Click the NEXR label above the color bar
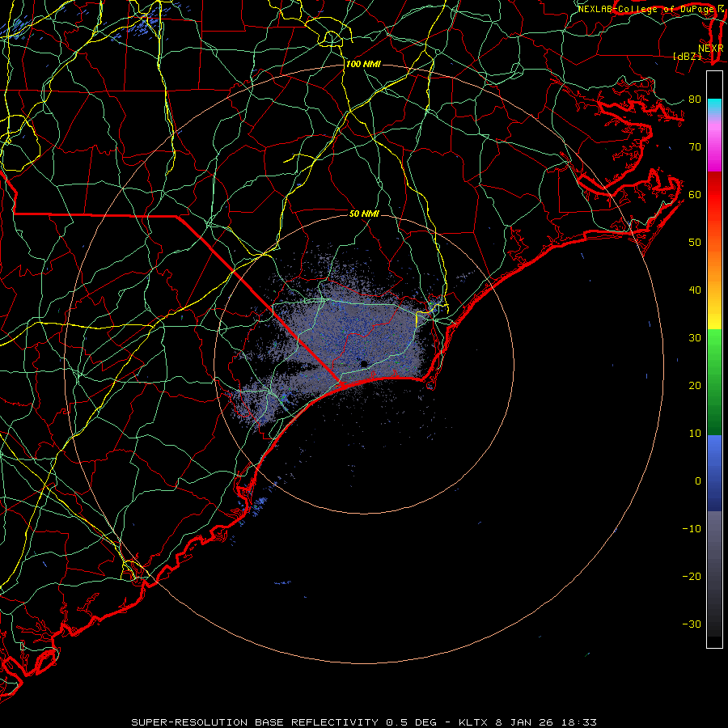728x728 pixels. tap(710, 49)
